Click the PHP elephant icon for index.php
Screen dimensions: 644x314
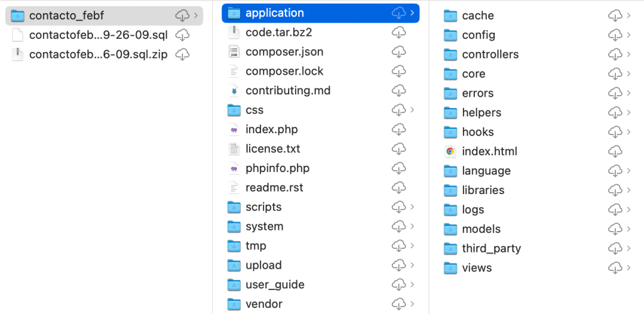(x=234, y=130)
